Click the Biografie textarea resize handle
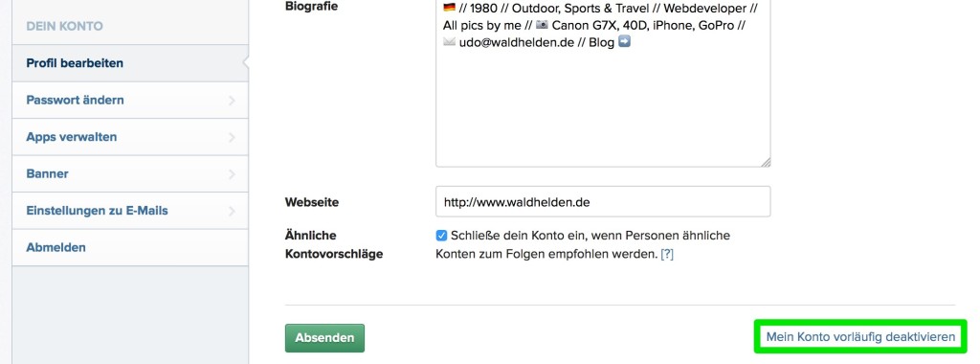The height and width of the screenshot is (364, 980). (x=766, y=162)
